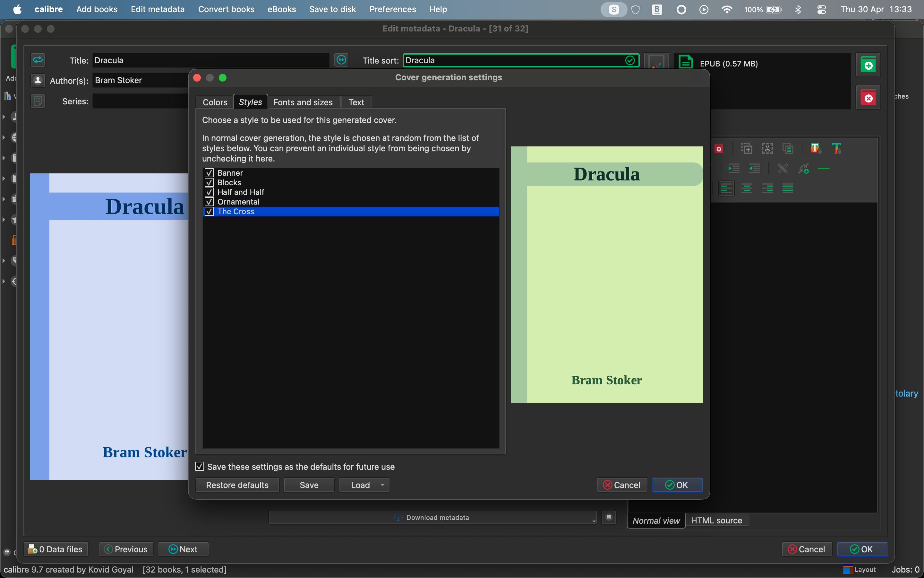
Task: Click the scissors cut icon in comments toolbar
Action: 767,148
